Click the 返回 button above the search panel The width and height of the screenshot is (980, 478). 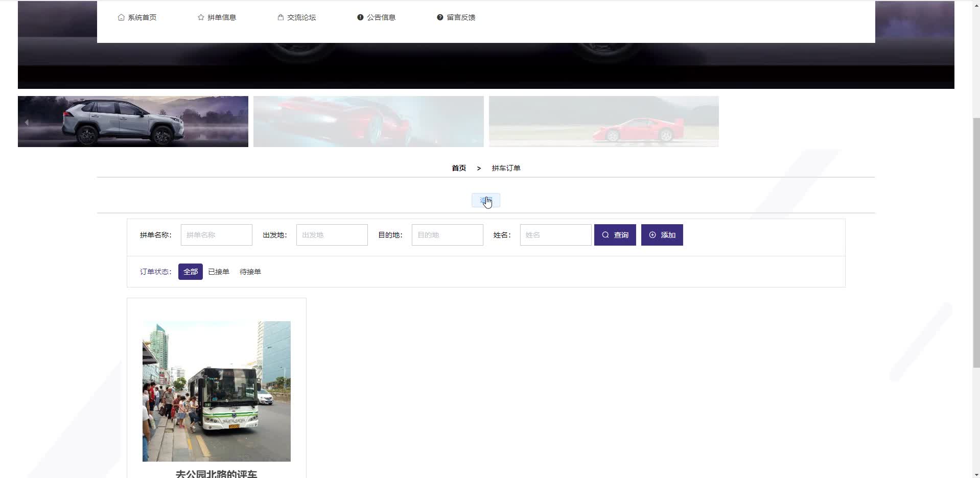(485, 200)
